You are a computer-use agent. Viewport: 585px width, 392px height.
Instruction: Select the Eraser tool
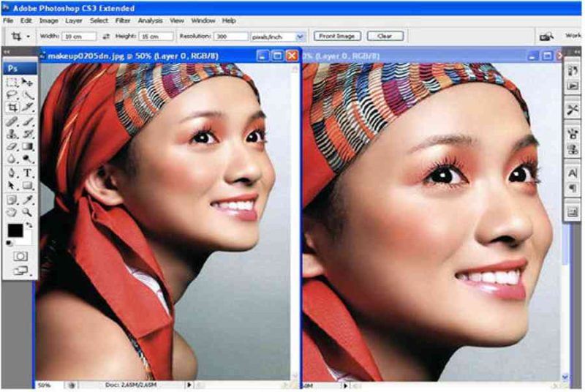click(x=12, y=146)
